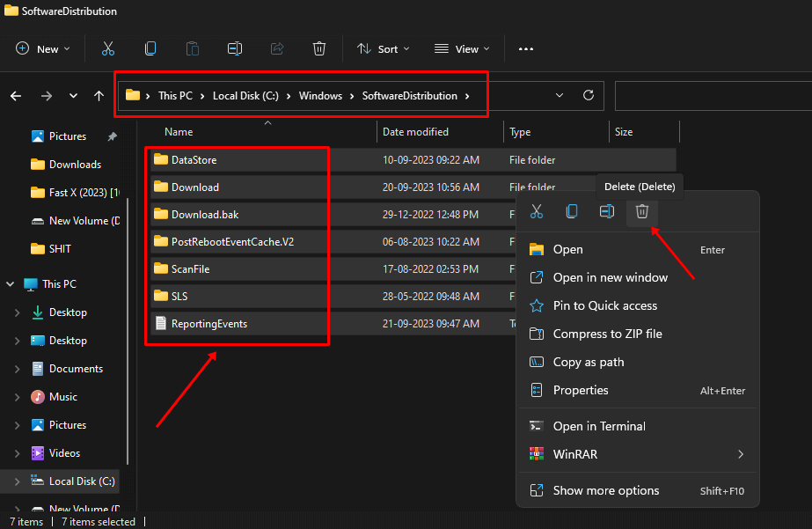Click the Rename icon in the top toolbar
Screen dimensions: 812x529
(x=235, y=49)
